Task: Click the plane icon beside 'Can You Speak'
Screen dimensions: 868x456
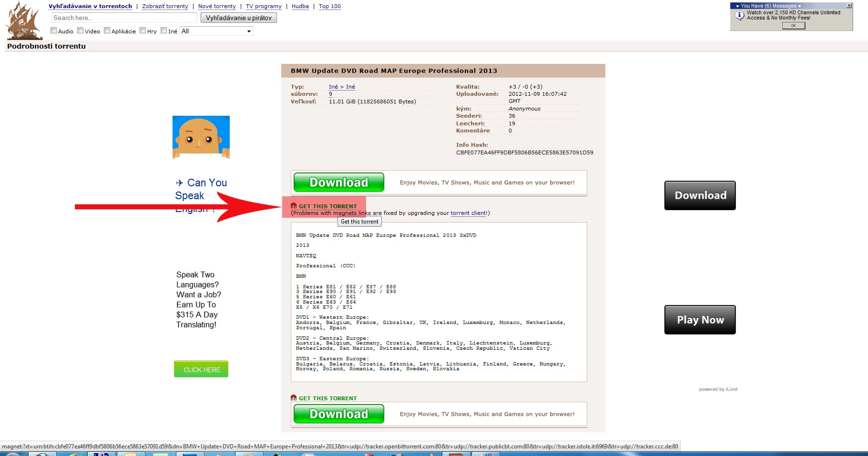Action: point(179,183)
